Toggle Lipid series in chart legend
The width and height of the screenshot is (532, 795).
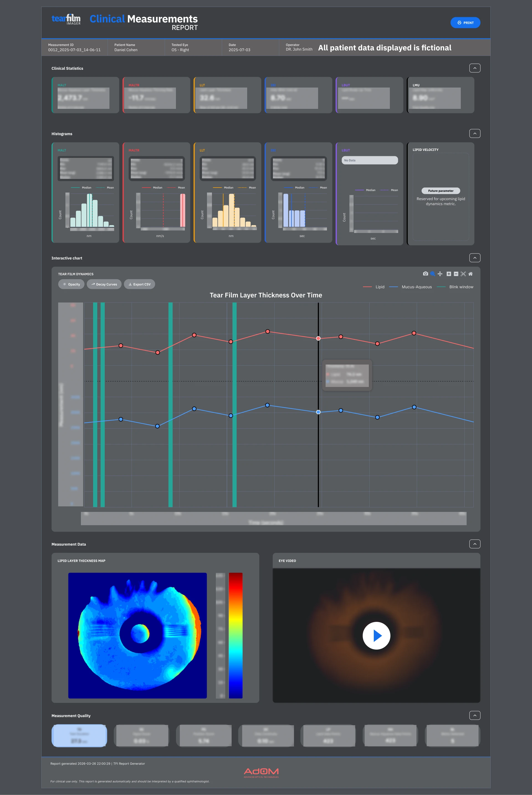pos(374,287)
